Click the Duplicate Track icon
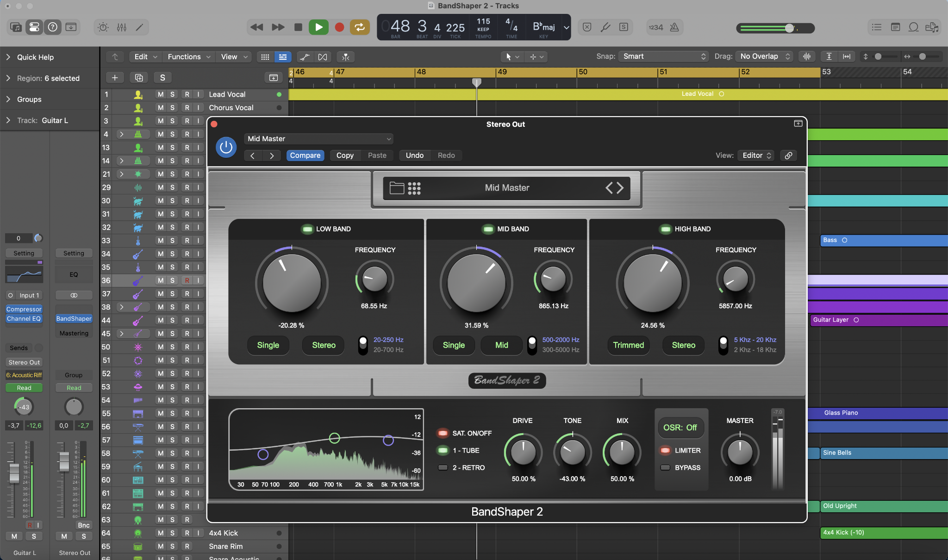 click(x=139, y=78)
